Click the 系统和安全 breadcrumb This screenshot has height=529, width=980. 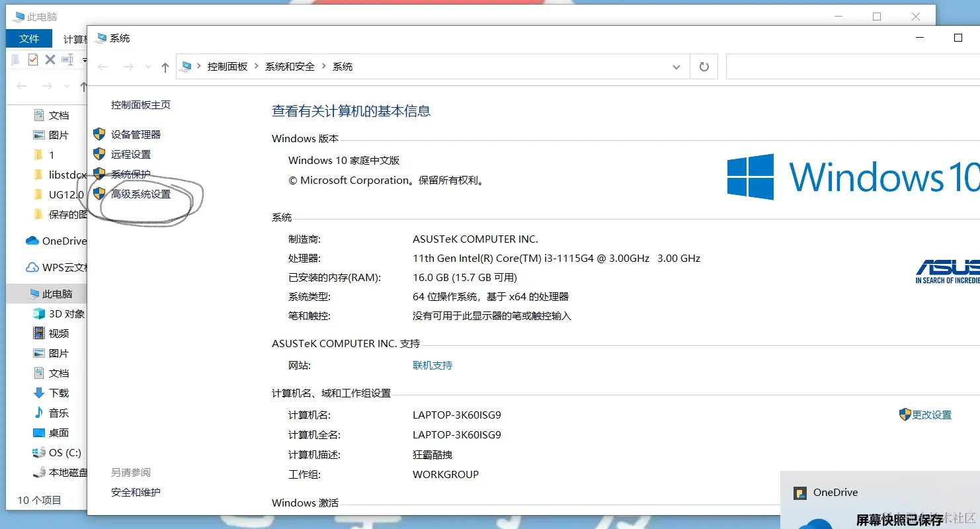(290, 67)
